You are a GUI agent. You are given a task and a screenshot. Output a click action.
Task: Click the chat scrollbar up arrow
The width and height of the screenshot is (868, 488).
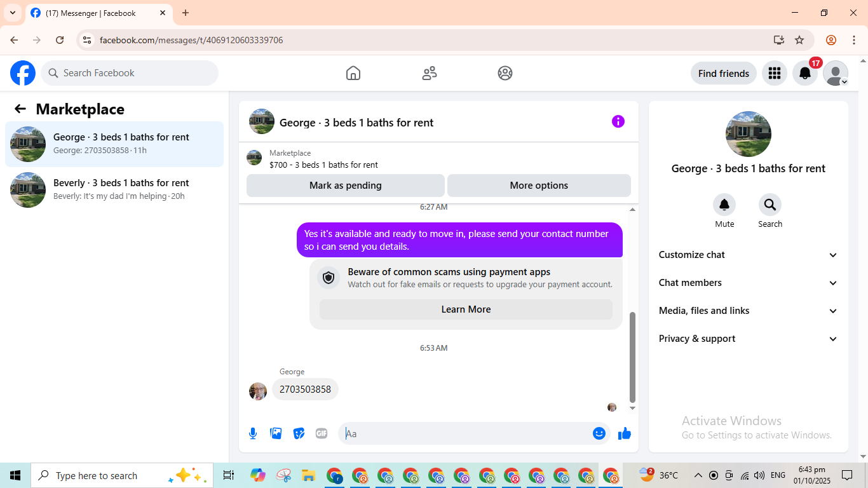632,209
